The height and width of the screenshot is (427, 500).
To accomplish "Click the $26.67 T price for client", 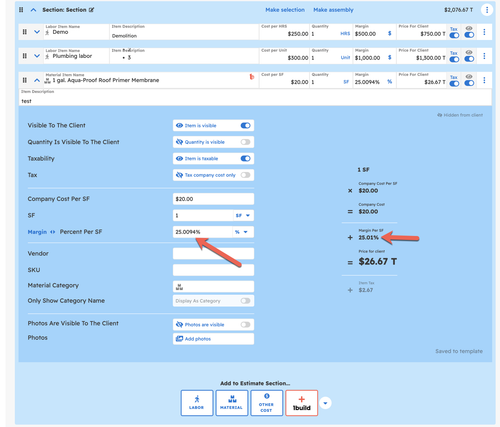I will 378,262.
